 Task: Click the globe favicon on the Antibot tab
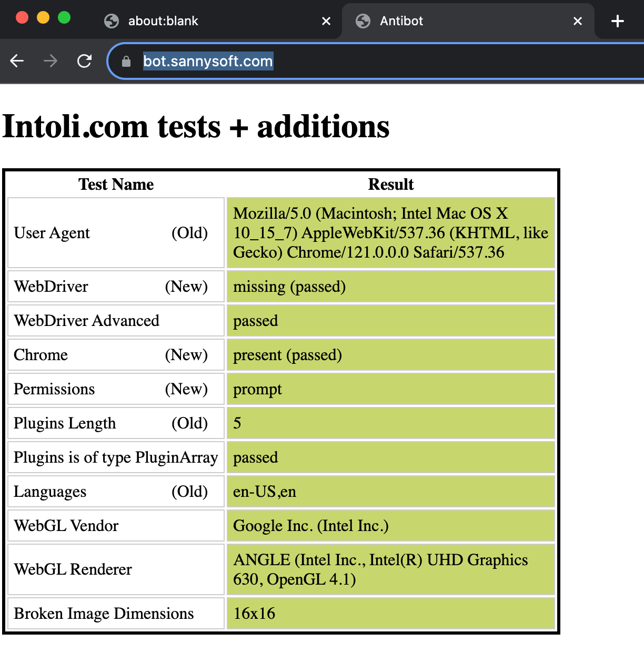pyautogui.click(x=363, y=21)
